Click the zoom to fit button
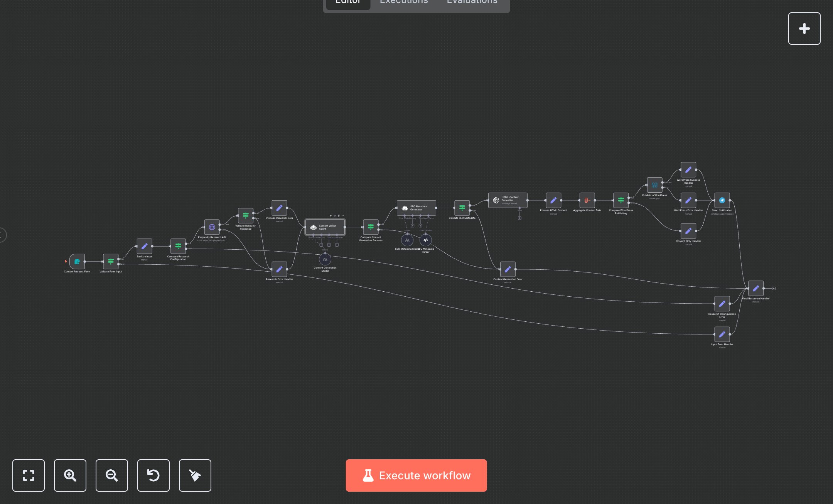 [28, 475]
